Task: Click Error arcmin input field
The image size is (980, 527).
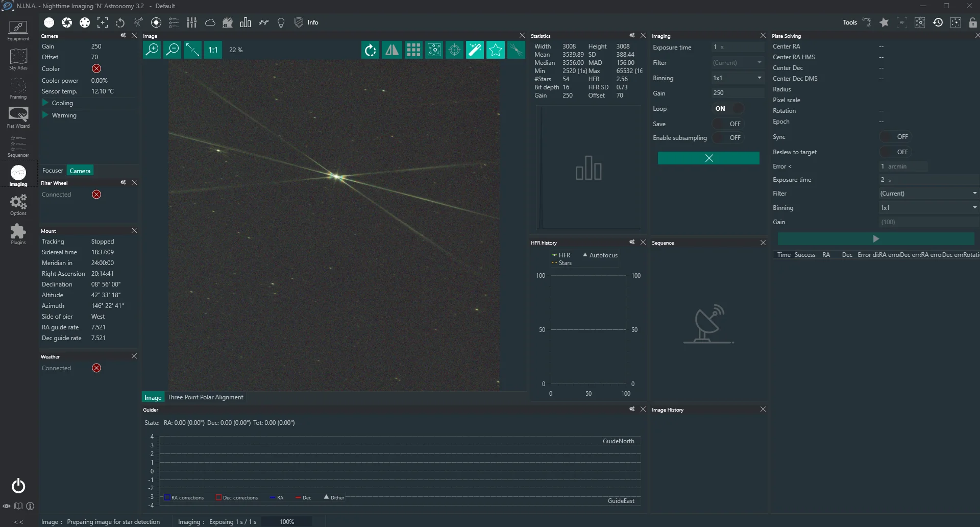Action: point(902,166)
